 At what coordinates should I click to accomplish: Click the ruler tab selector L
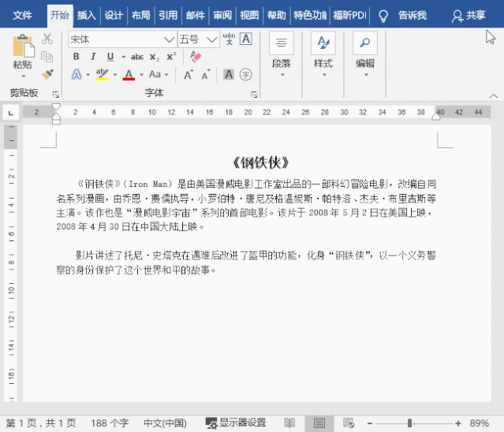tap(11, 113)
